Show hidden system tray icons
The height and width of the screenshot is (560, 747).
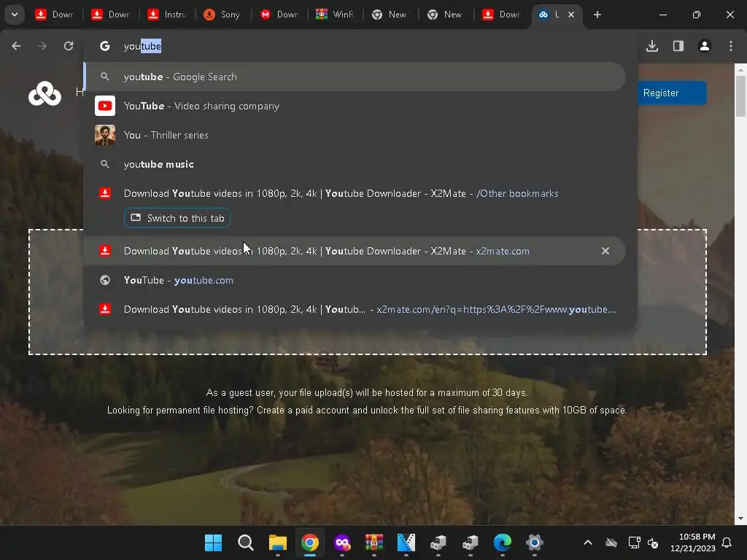(588, 542)
